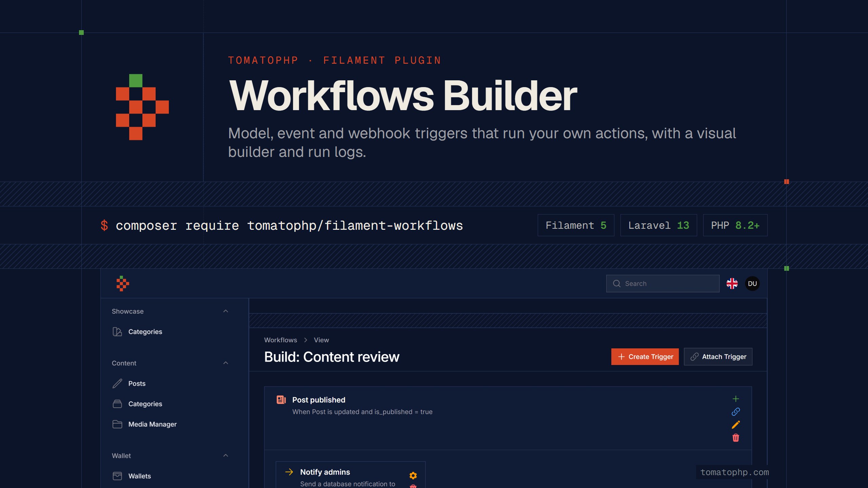
Task: Click the composer require command text
Action: (x=289, y=226)
